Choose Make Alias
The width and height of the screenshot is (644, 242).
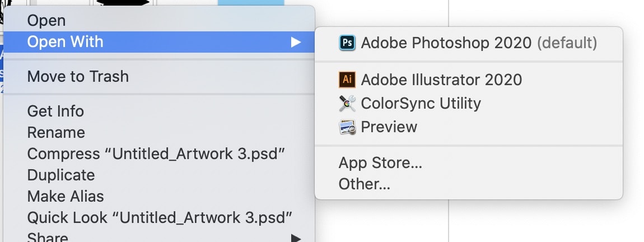pyautogui.click(x=159, y=197)
